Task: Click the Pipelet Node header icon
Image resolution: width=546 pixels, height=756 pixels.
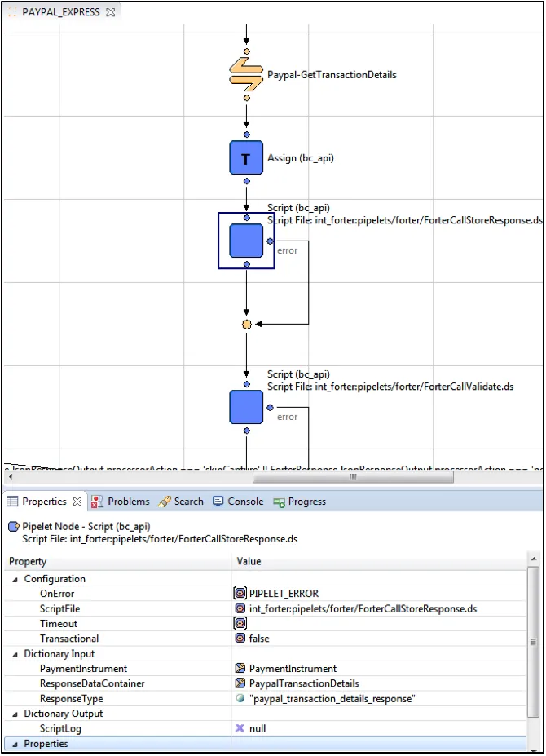Action: click(x=14, y=527)
